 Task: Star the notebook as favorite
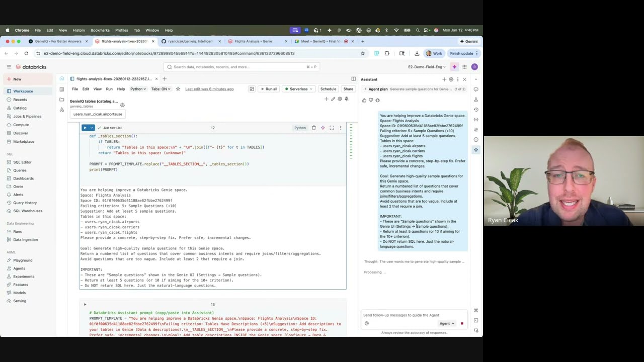point(178,89)
